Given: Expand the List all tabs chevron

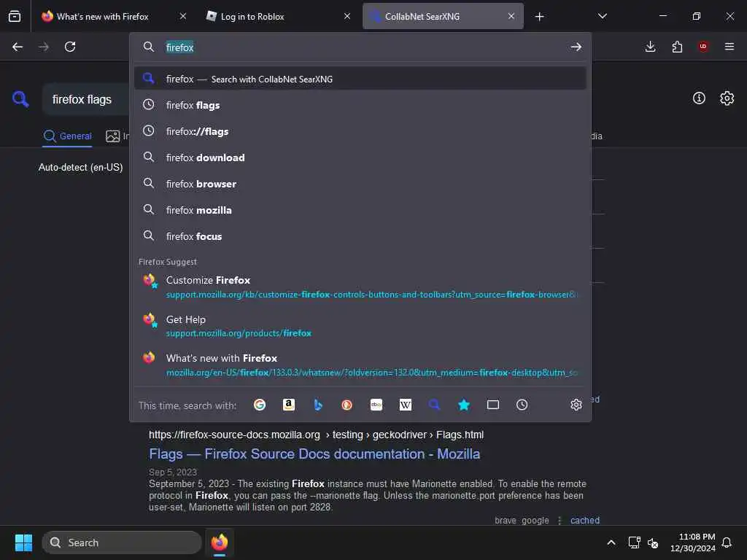Looking at the screenshot, I should [x=602, y=16].
